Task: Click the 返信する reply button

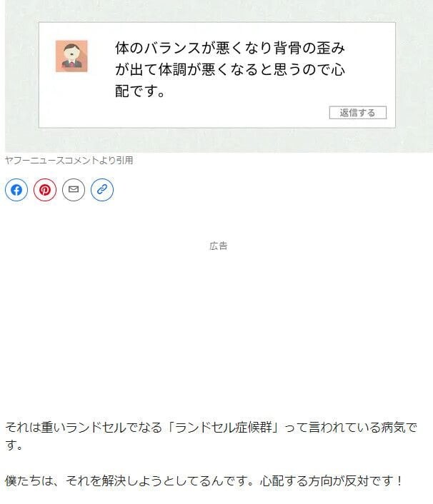Action: point(358,113)
